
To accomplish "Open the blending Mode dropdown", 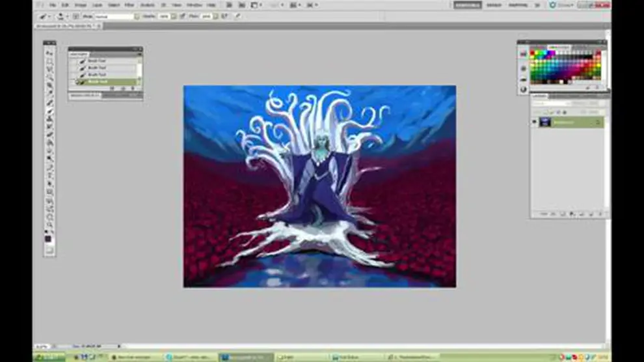I will coord(114,16).
